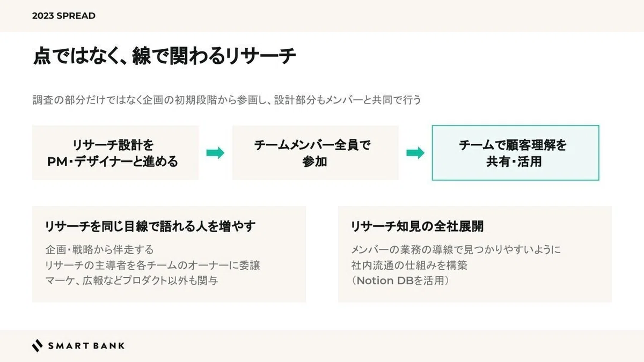
Task: Click the line about 各チームのオーナーに委譲
Action: coord(153,265)
